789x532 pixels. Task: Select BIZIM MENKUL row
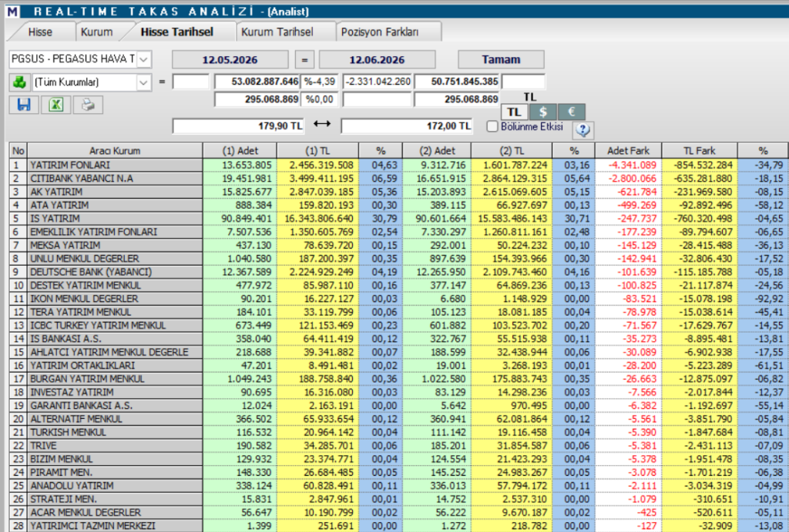tap(398, 459)
